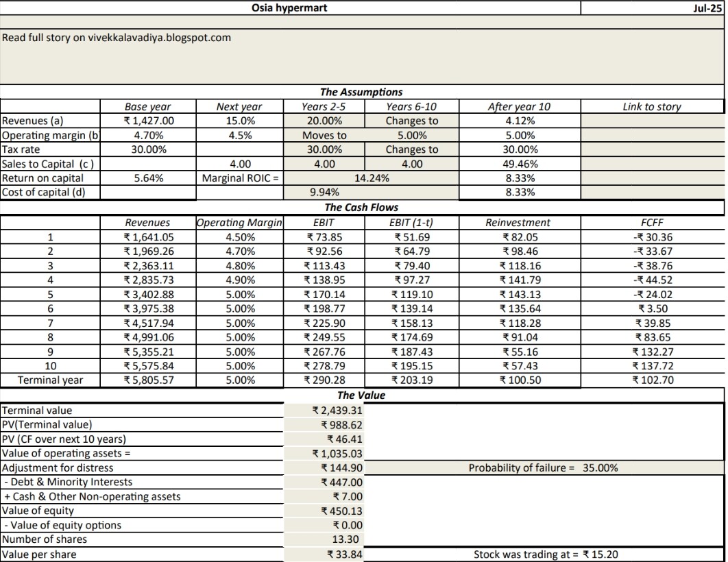The width and height of the screenshot is (728, 562).
Task: Select 'The Value' section heading
Action: [361, 395]
